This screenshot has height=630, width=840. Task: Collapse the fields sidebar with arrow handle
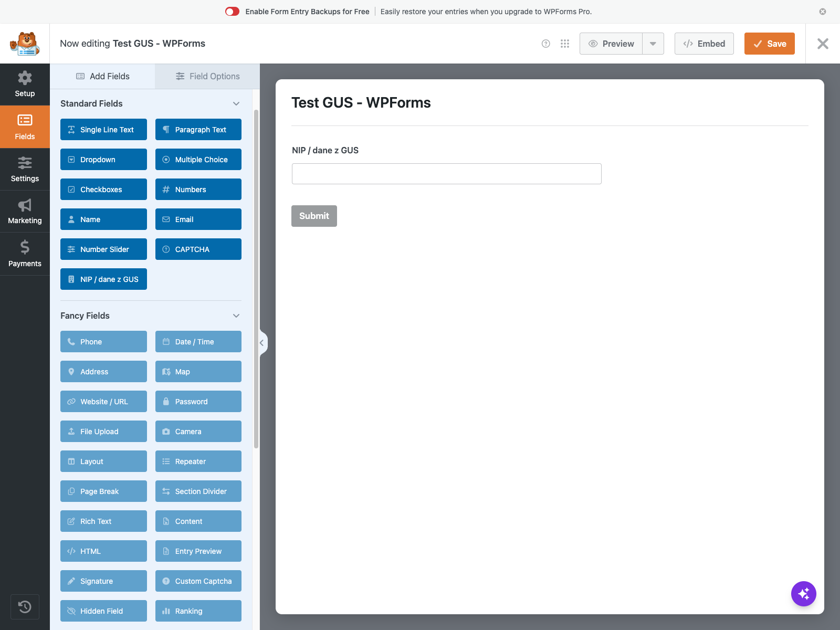[x=262, y=343]
